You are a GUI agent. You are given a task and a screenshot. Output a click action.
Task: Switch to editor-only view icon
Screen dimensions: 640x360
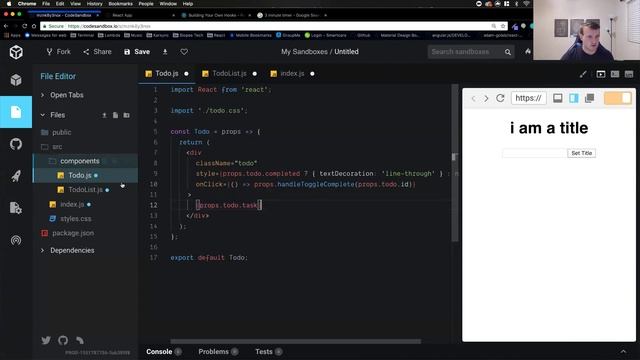click(x=629, y=74)
